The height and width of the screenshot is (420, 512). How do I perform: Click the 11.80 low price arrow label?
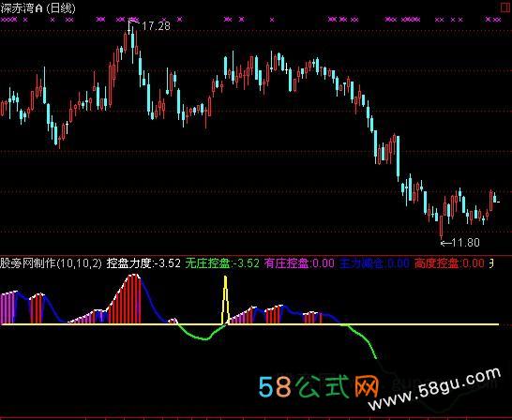tap(459, 243)
